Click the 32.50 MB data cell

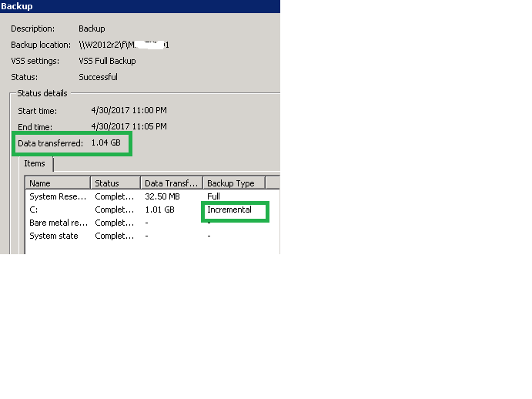[162, 196]
